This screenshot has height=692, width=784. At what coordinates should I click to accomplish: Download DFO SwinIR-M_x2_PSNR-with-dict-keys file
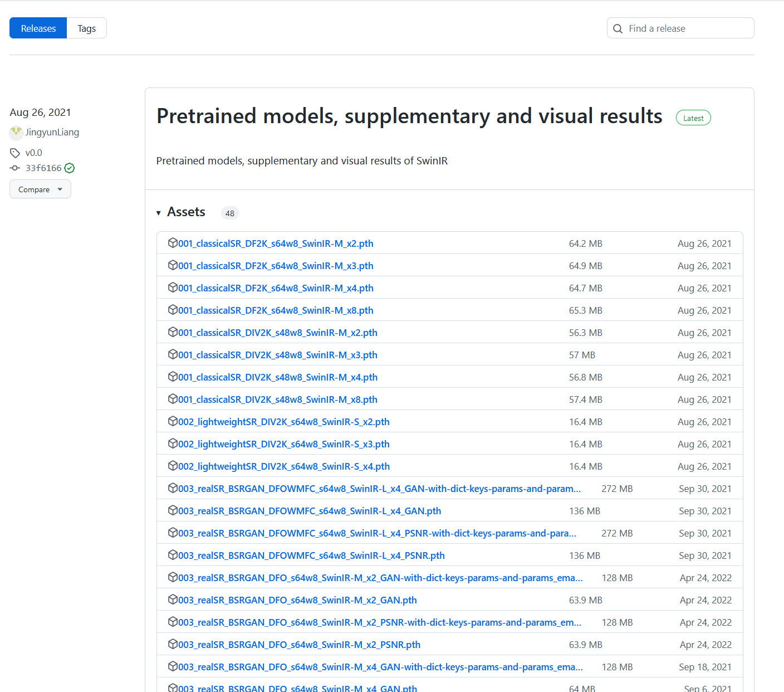(x=380, y=622)
